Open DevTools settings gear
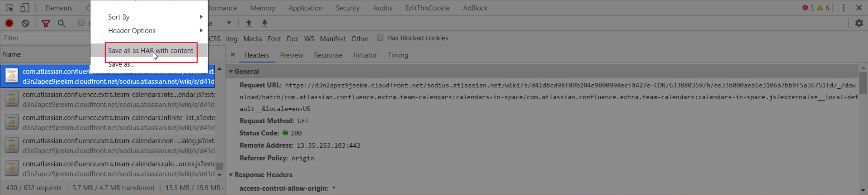The height and width of the screenshot is (195, 868). [859, 23]
